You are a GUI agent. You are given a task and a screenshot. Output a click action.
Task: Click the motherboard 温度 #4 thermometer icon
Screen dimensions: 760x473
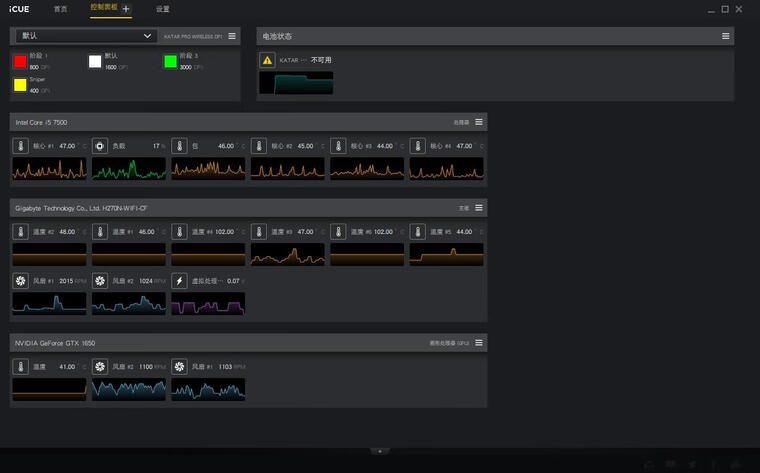point(179,232)
